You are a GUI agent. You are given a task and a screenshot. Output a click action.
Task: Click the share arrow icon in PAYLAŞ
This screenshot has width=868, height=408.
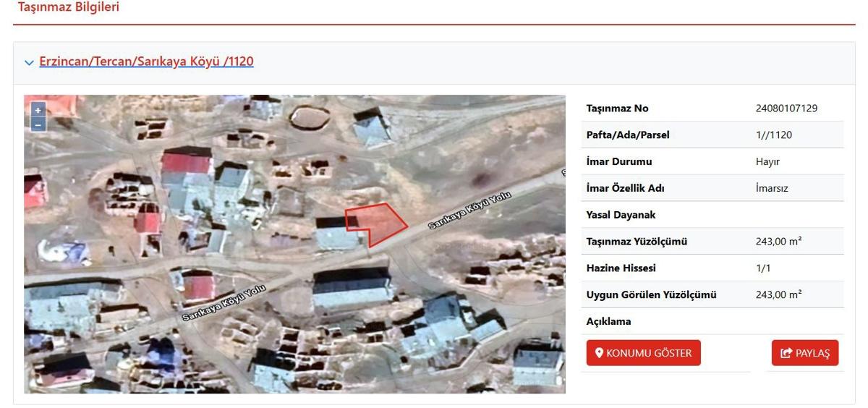coord(786,353)
